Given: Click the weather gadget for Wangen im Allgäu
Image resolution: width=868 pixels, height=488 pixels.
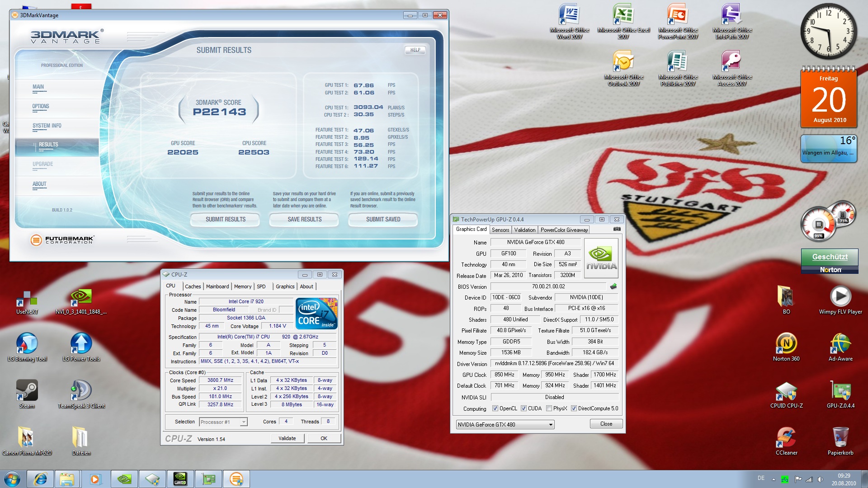Looking at the screenshot, I should 829,149.
